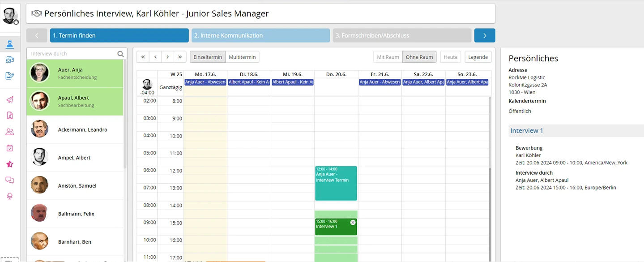Toggle the Einzeltermin appointment mode
Viewport: 644px width, 262px height.
pos(208,57)
